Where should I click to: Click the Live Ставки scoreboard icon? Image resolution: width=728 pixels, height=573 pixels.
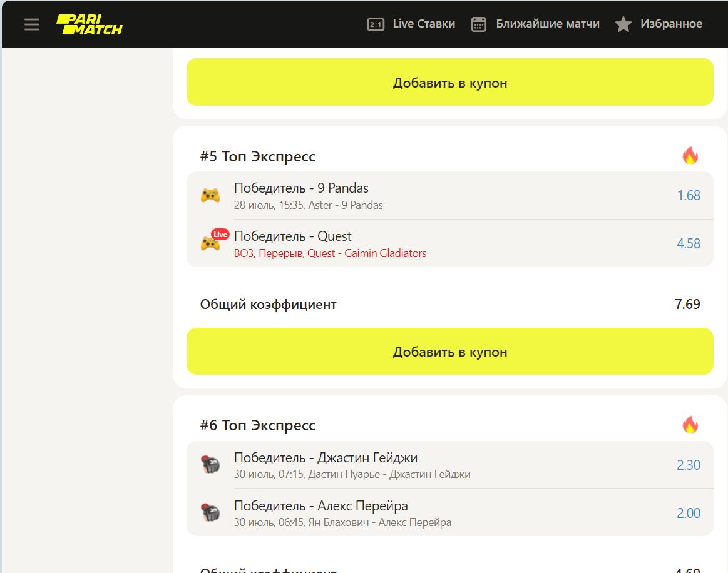(376, 24)
